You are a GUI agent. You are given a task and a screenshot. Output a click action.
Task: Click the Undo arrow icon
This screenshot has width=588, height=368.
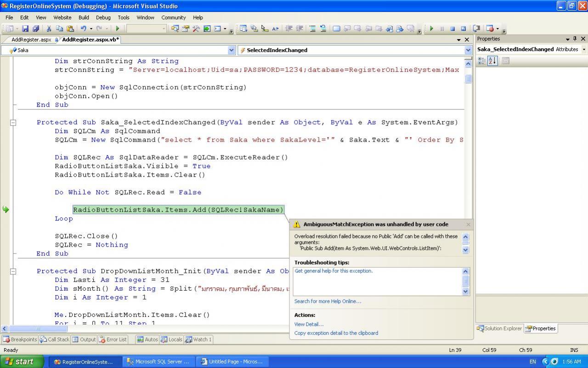click(x=83, y=29)
